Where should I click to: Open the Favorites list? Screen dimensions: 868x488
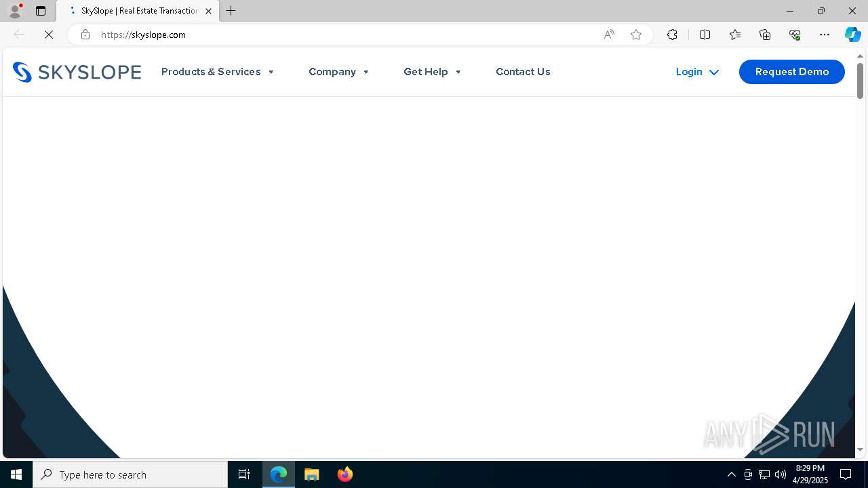pos(735,35)
